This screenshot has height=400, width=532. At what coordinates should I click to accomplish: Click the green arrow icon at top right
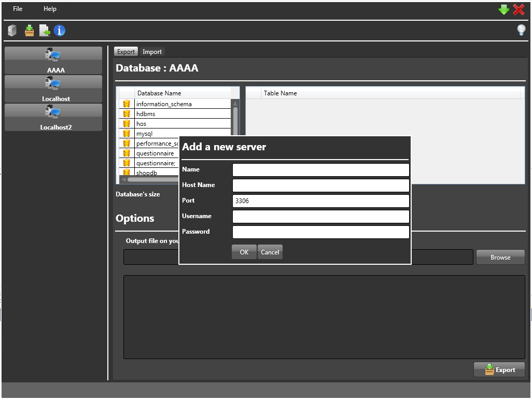click(503, 9)
